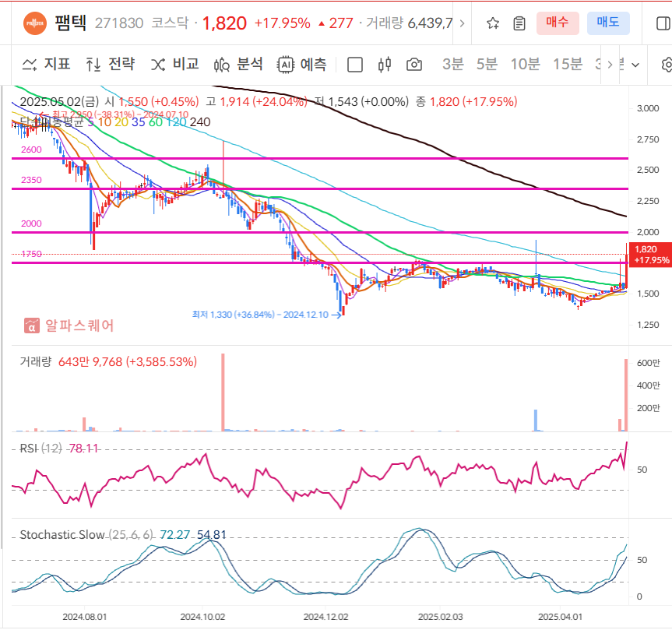This screenshot has width=672, height=630.
Task: Expand stock details chevron after 거래량
Action: [x=462, y=23]
